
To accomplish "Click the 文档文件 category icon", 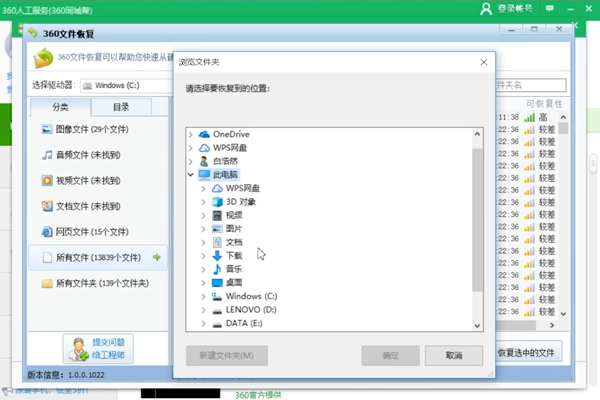I will pyautogui.click(x=47, y=206).
